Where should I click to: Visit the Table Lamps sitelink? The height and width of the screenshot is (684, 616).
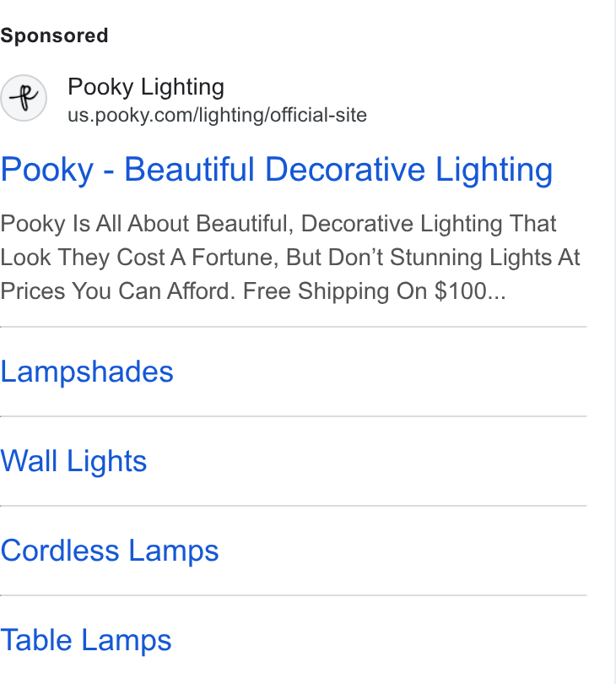tap(86, 640)
